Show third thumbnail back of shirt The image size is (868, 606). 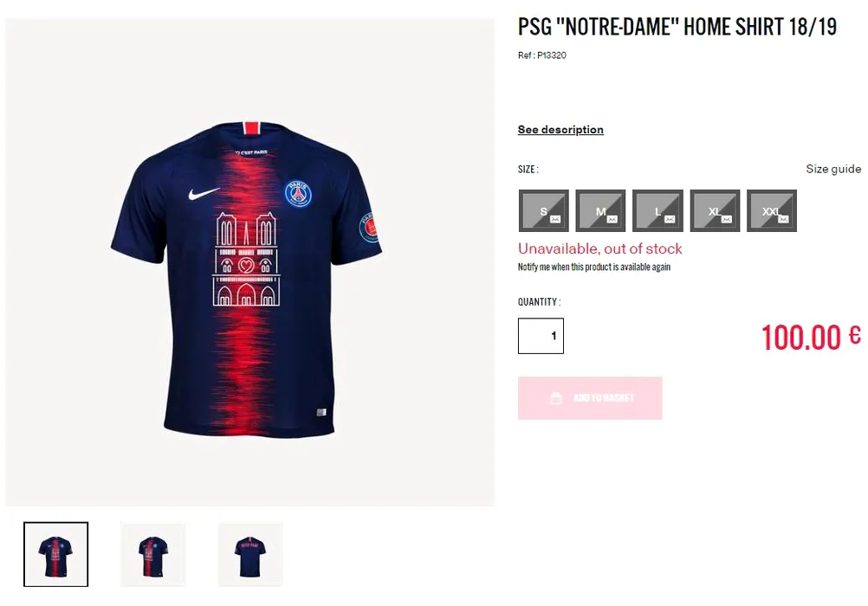click(250, 555)
